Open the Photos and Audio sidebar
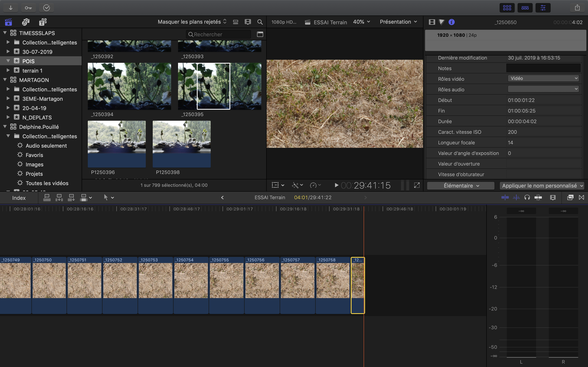588x367 pixels. tap(26, 22)
